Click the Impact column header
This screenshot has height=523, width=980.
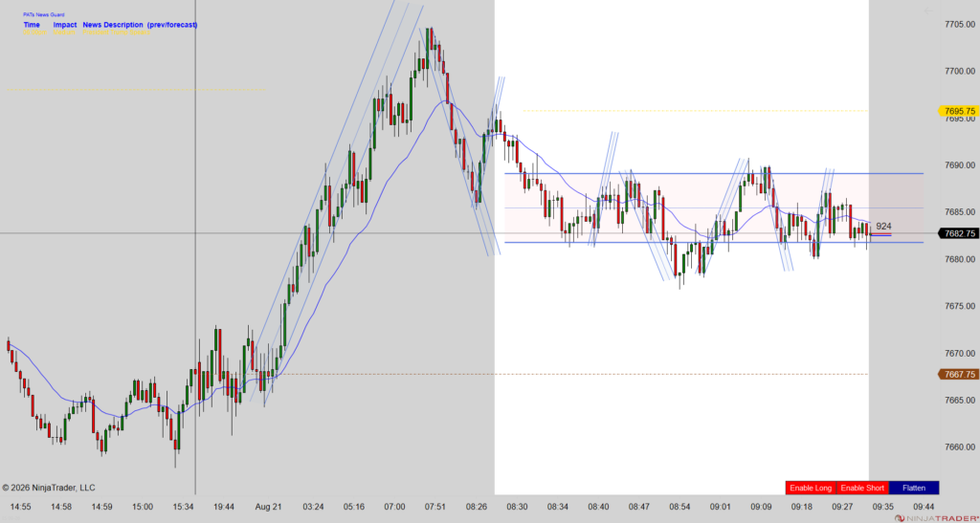point(65,25)
